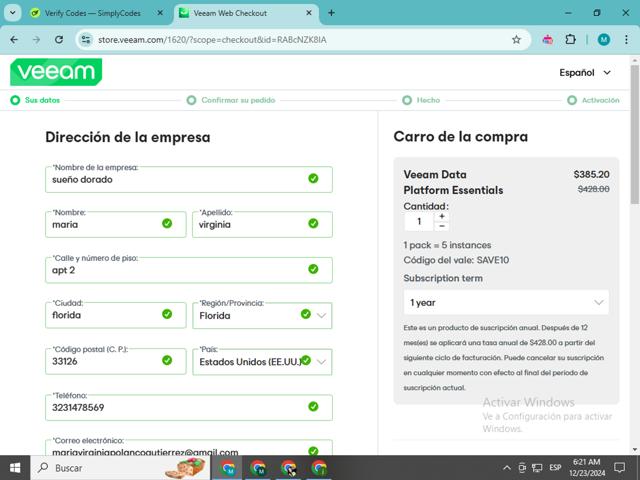Close the Veeam Web Checkout tab

click(309, 13)
